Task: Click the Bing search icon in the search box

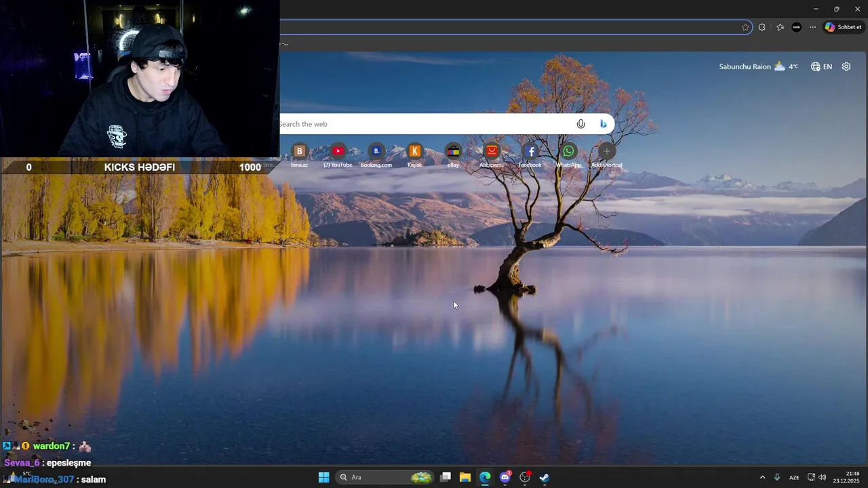Action: point(603,124)
